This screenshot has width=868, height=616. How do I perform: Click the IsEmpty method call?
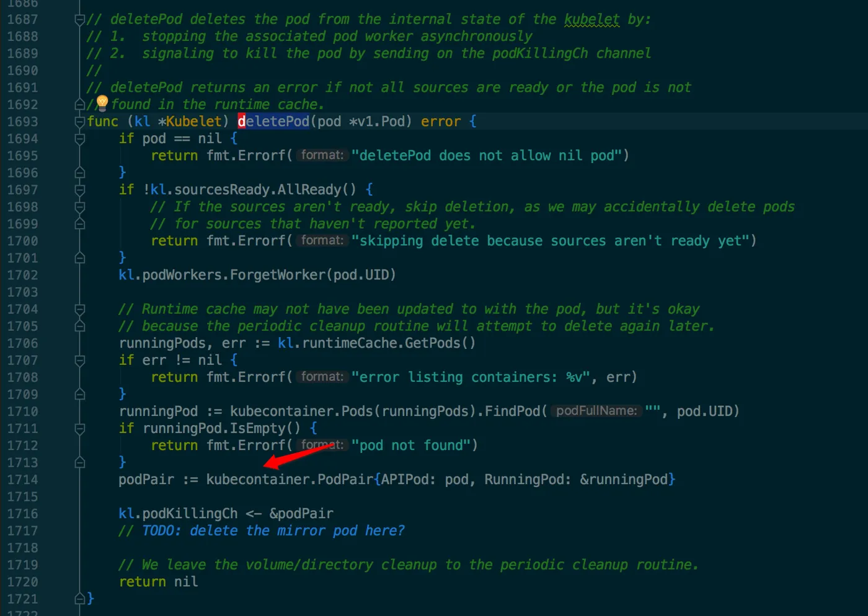click(x=258, y=428)
